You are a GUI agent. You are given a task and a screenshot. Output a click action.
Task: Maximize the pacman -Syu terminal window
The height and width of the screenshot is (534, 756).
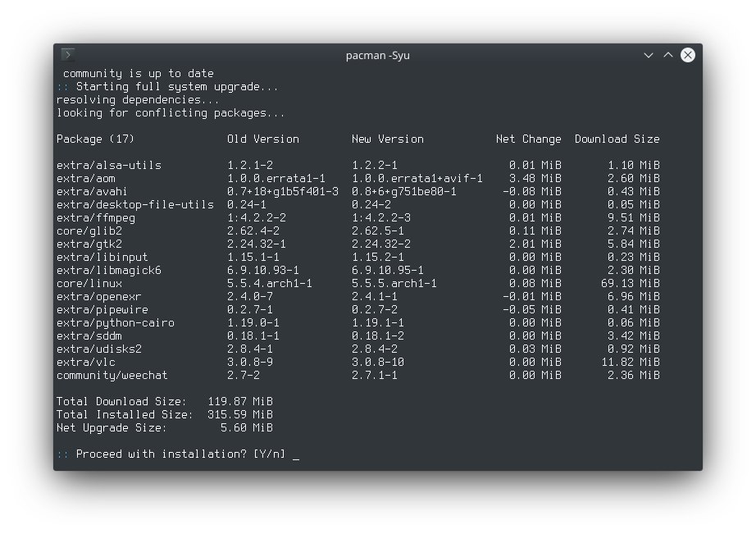[668, 55]
